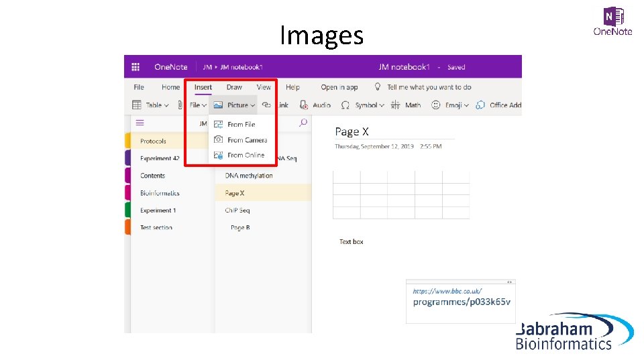The height and width of the screenshot is (362, 644).
Task: Open the Help tab
Action: 292,87
